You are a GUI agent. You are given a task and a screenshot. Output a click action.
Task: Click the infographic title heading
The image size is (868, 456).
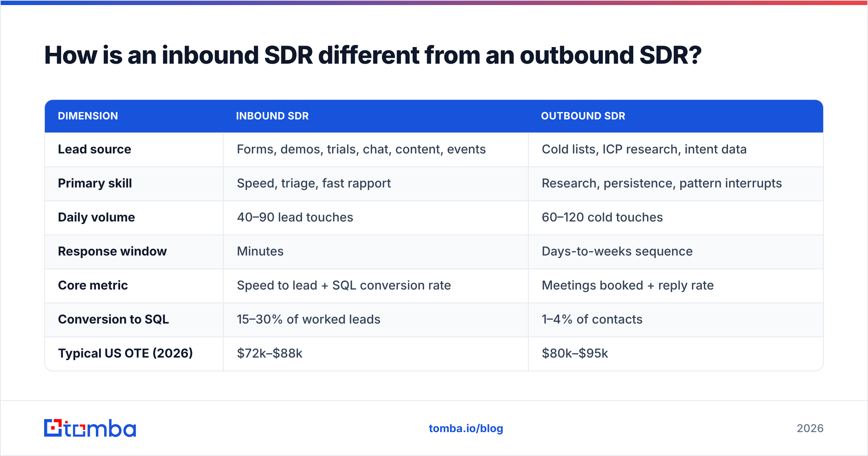373,55
